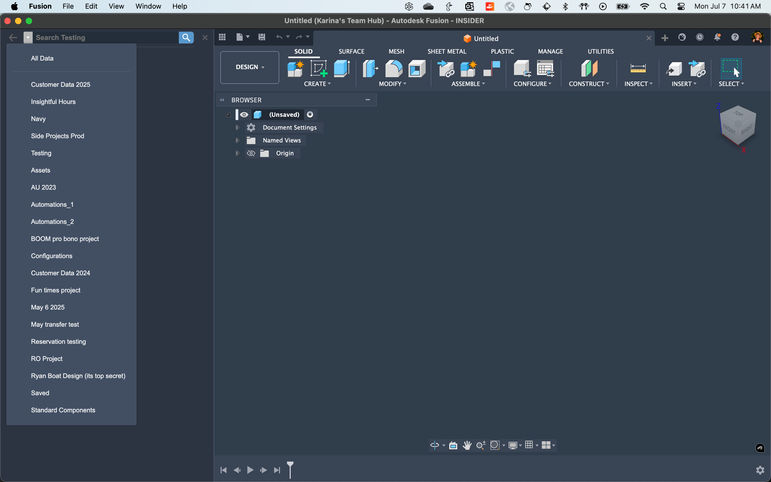This screenshot has width=771, height=482.
Task: Open the Help question mark icon
Action: pyautogui.click(x=735, y=37)
